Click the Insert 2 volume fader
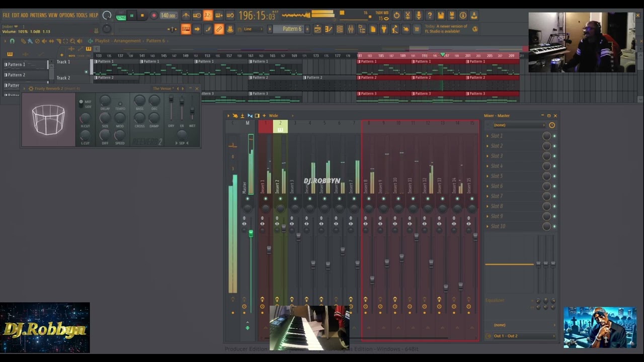This screenshot has width=644, height=362. click(x=284, y=228)
